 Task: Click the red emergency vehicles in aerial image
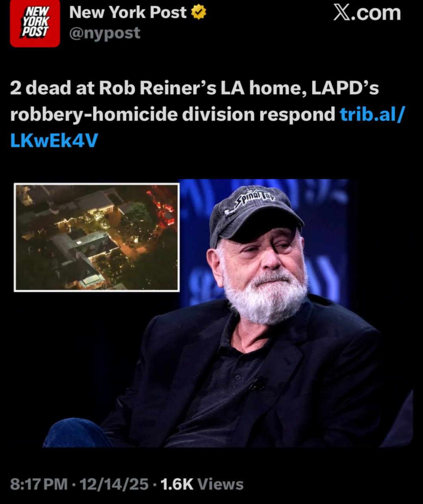(162, 209)
